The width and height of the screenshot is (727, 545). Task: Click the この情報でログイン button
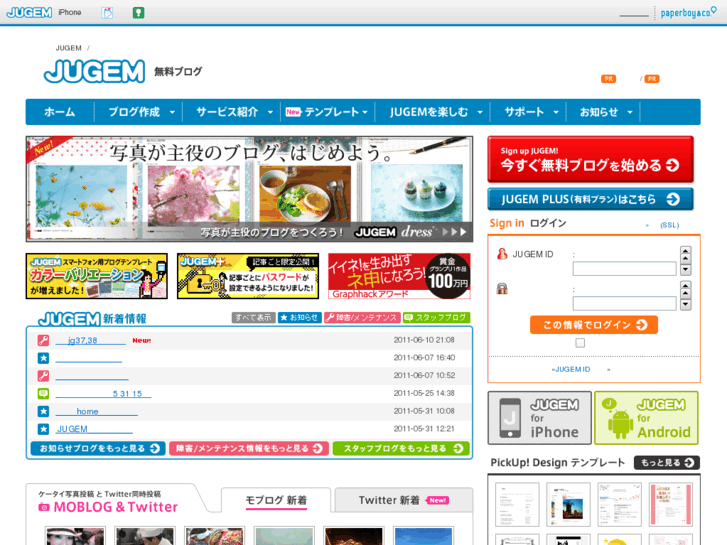[x=593, y=325]
